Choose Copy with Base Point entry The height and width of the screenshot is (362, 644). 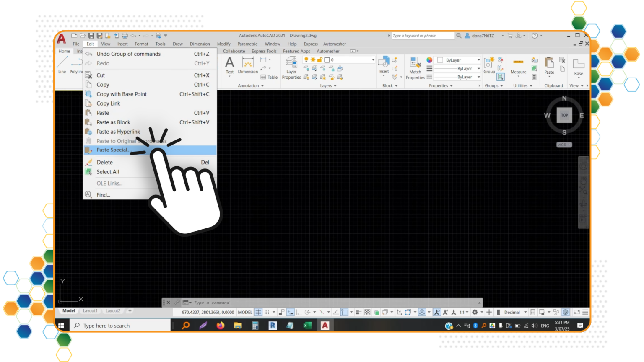pyautogui.click(x=150, y=94)
